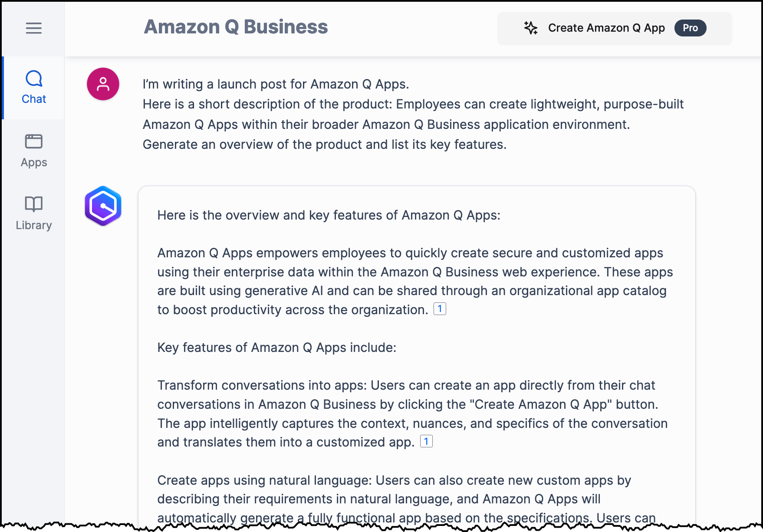Click the user's launch post message
Image resolution: width=763 pixels, height=532 pixels.
tap(412, 114)
